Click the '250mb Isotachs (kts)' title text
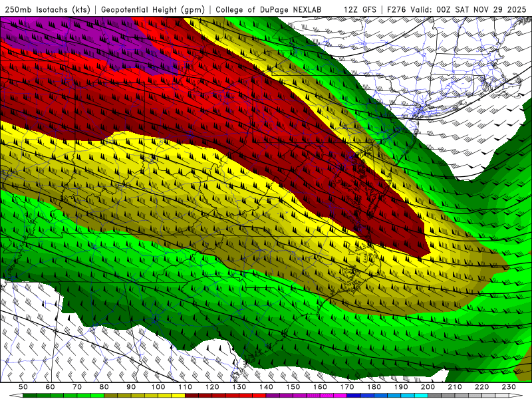 (x=47, y=9)
